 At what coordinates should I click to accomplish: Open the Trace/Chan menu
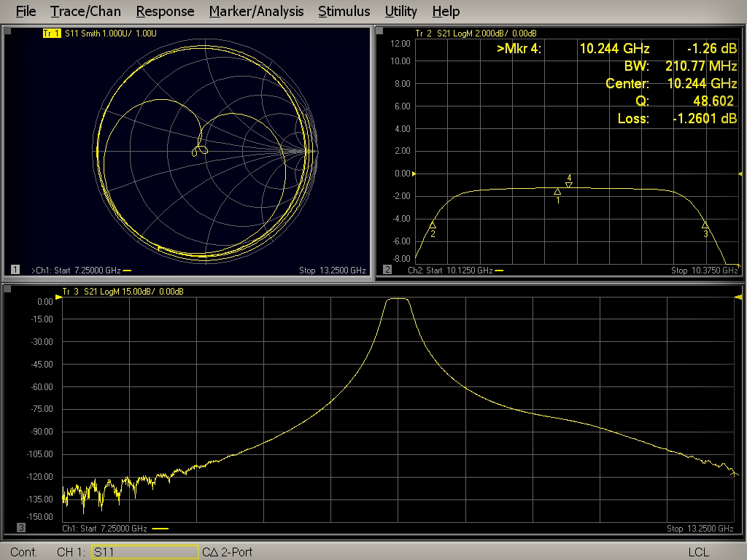85,12
